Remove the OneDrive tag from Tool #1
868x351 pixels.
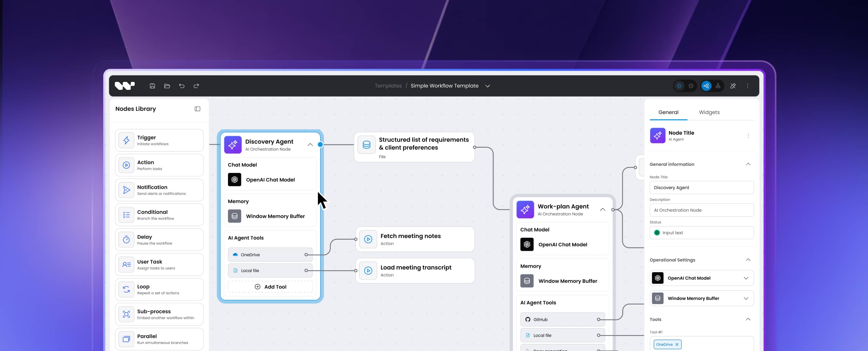pos(677,344)
